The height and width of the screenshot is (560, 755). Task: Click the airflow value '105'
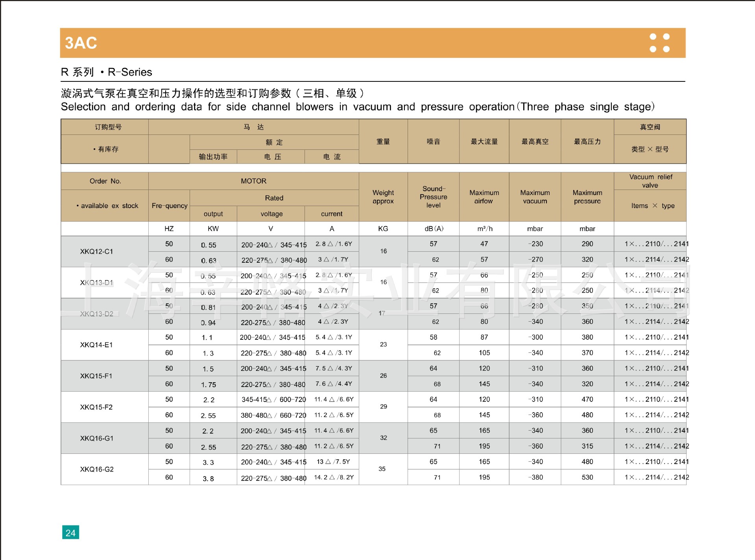click(x=484, y=353)
